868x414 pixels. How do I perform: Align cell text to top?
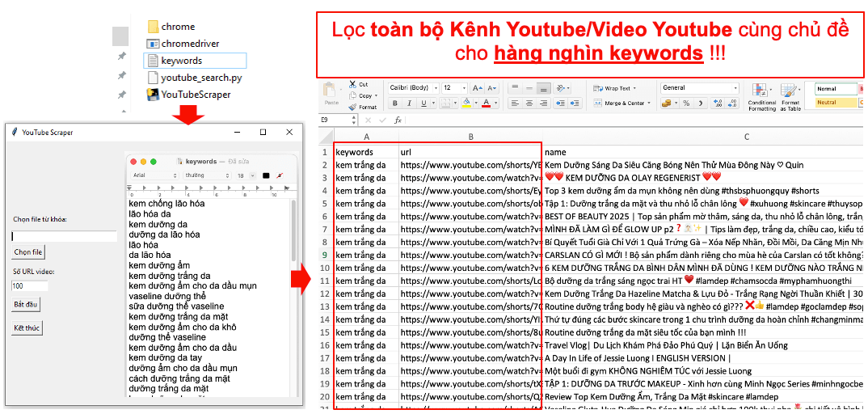click(x=515, y=87)
